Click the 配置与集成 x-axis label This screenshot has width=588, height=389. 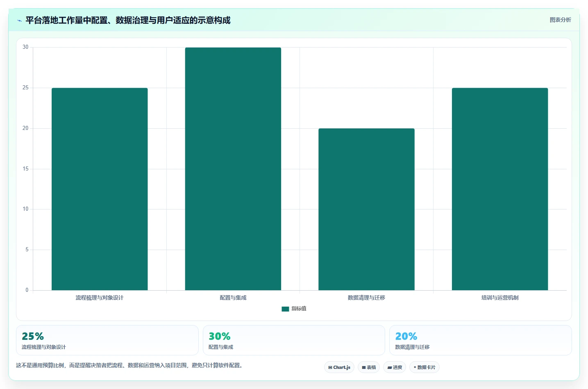(x=233, y=298)
